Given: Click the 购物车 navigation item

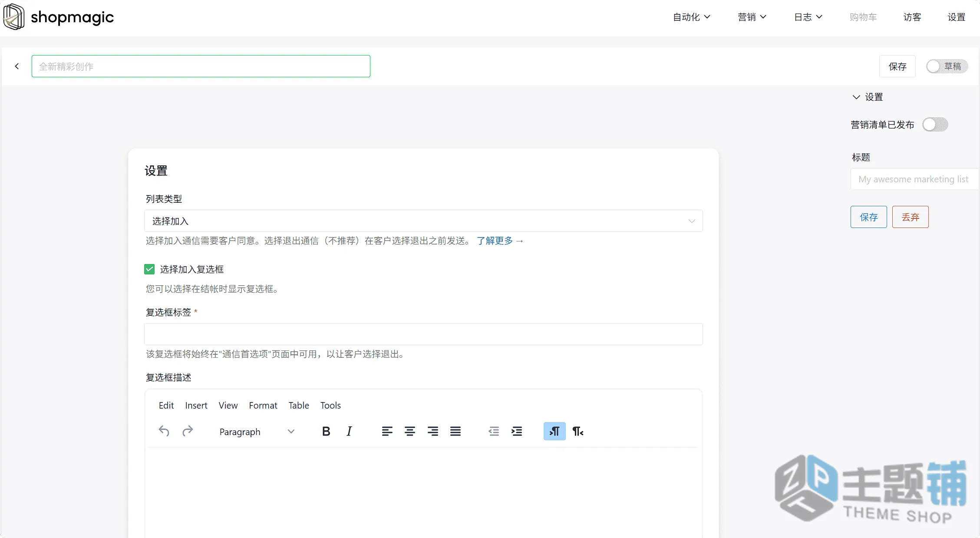Looking at the screenshot, I should 863,17.
